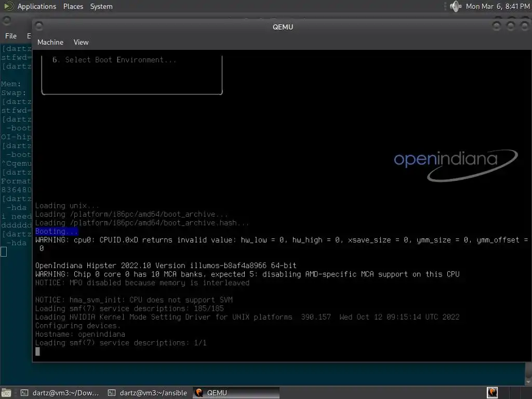Open the Places menu in top panel
Screen dimensions: 532x399
pyautogui.click(x=73, y=6)
